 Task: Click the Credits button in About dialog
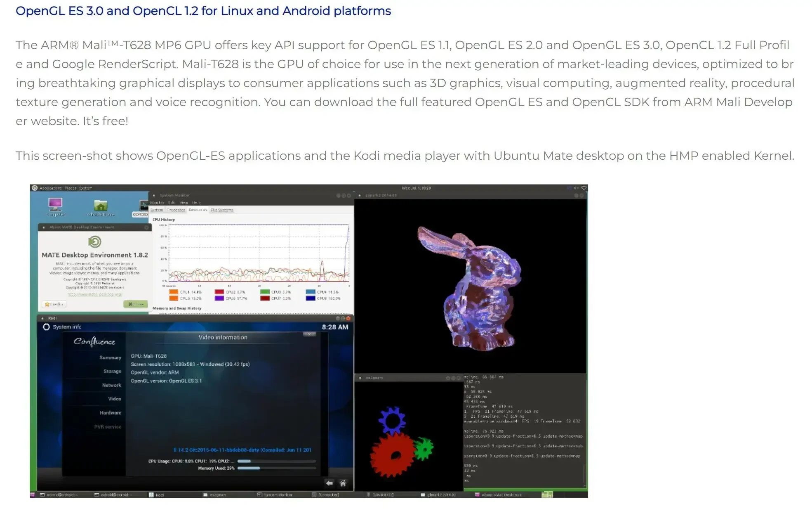click(x=54, y=304)
